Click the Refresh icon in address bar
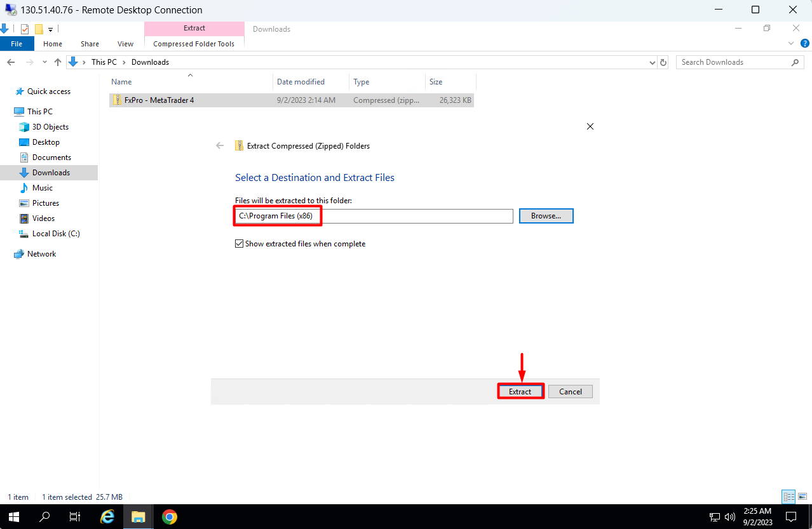Screen dimensions: 812x529 663,62
